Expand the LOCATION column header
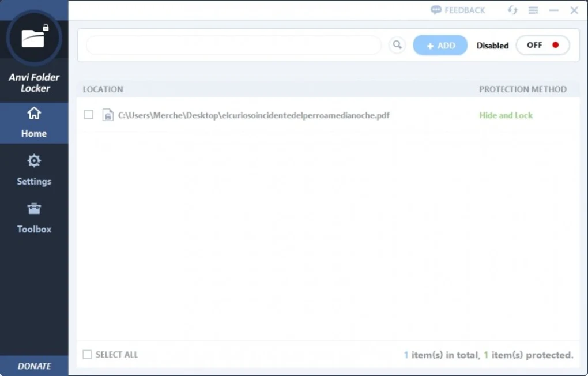This screenshot has height=376, width=588. 103,89
